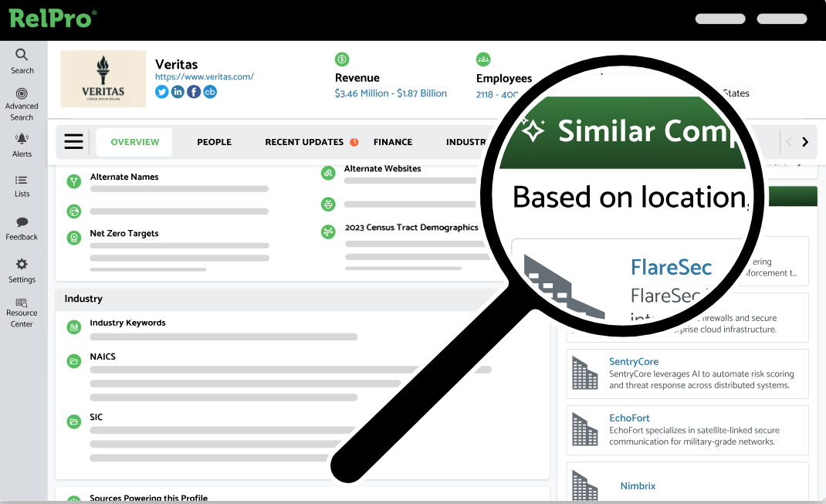Open Resource Center in the sidebar

point(22,313)
